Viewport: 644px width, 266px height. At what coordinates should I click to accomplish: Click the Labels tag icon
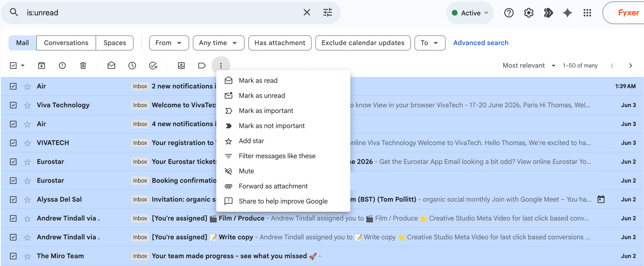202,65
